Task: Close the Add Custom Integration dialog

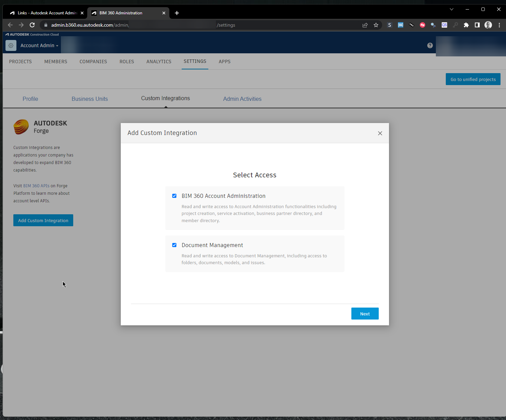Action: (x=380, y=133)
